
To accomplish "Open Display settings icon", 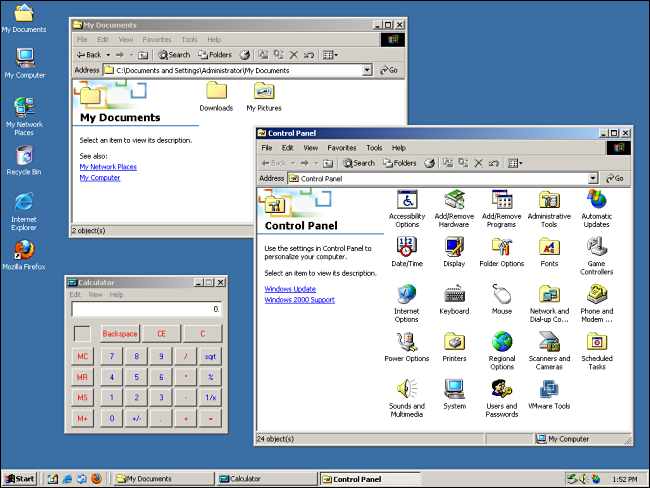I will tap(454, 252).
